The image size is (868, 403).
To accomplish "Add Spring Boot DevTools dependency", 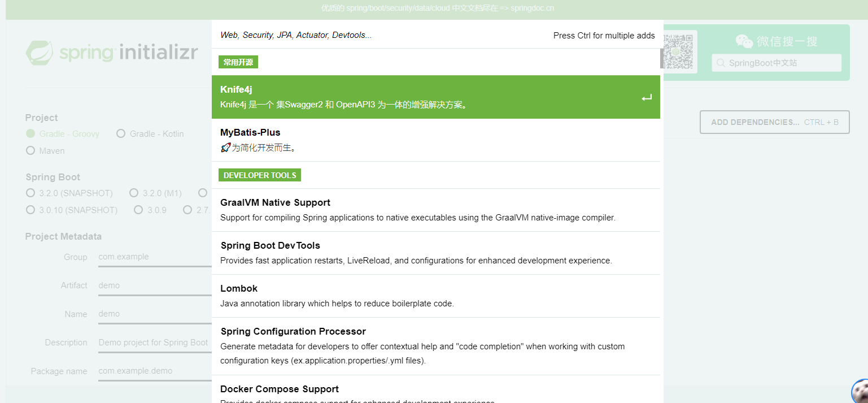I will [x=436, y=253].
